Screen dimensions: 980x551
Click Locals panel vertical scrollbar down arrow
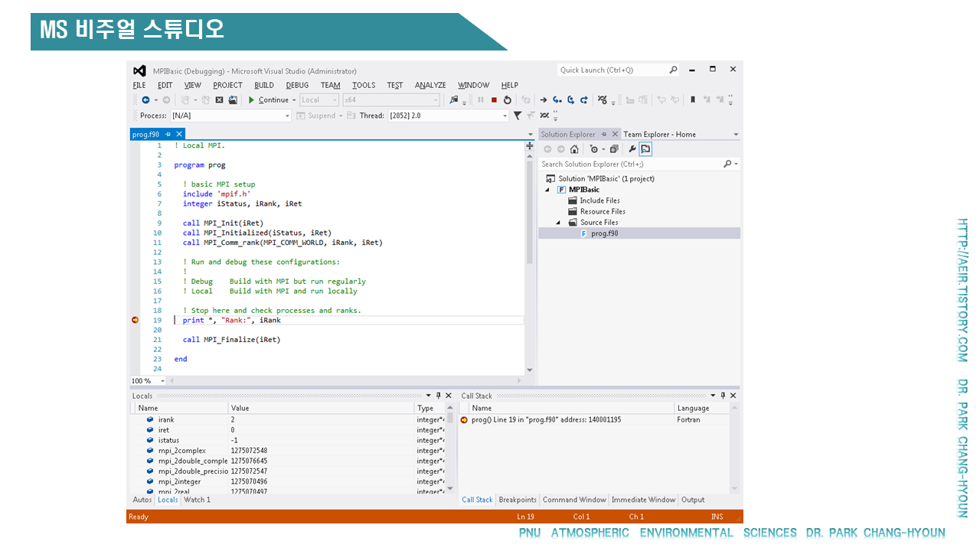450,488
